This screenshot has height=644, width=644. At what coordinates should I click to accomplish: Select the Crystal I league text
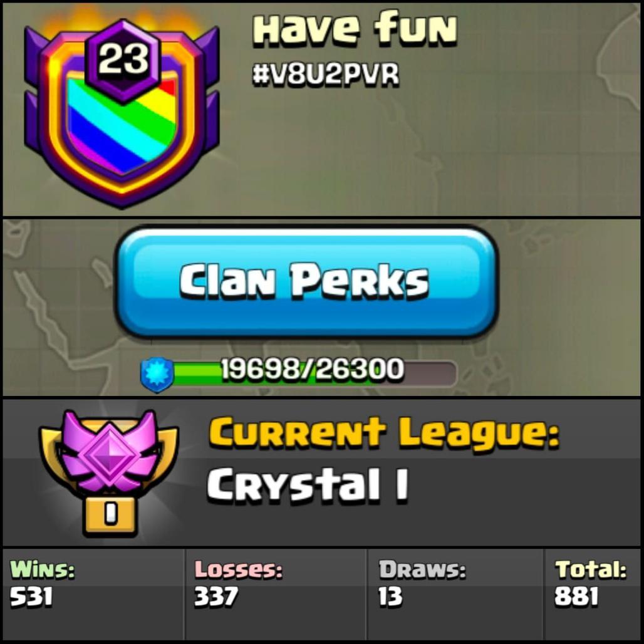click(307, 485)
